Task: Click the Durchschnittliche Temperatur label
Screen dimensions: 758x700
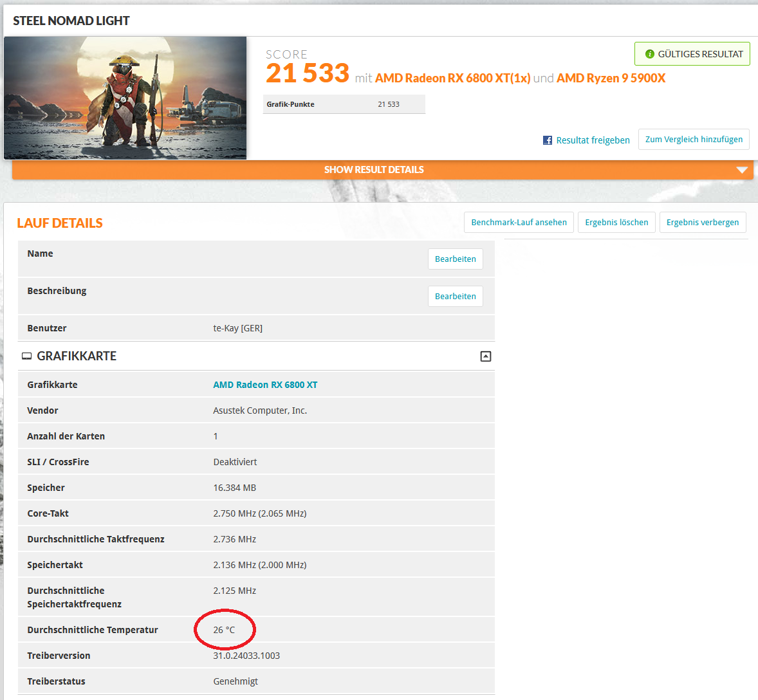Action: coord(92,630)
